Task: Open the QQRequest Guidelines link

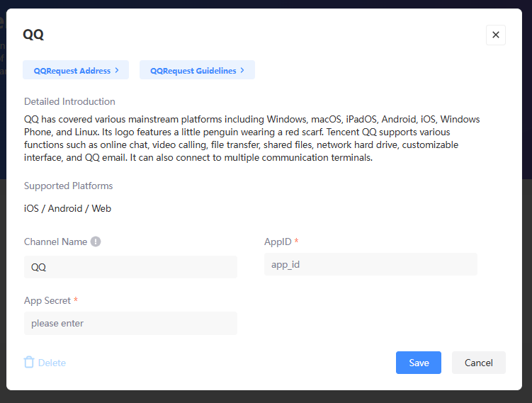Action: click(197, 70)
